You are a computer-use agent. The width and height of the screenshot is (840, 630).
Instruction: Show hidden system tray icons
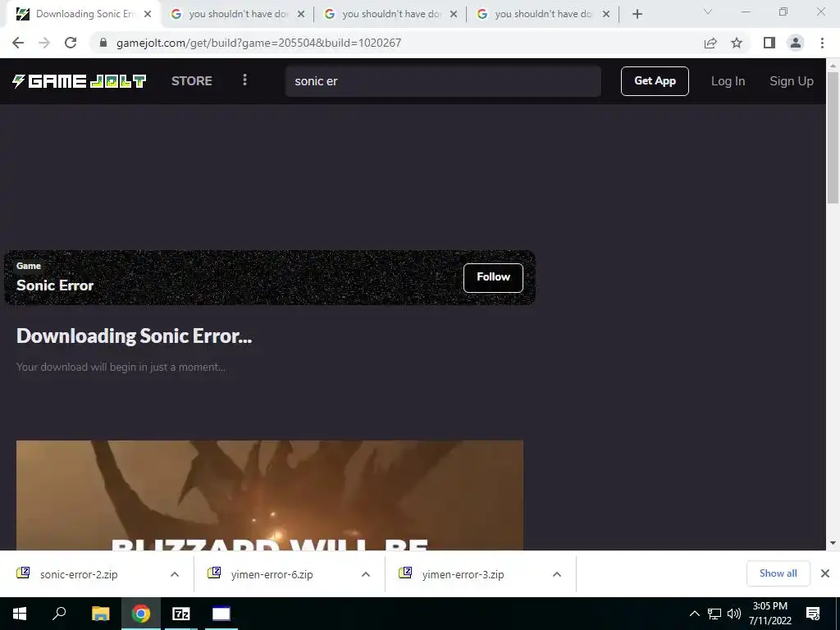coord(694,614)
